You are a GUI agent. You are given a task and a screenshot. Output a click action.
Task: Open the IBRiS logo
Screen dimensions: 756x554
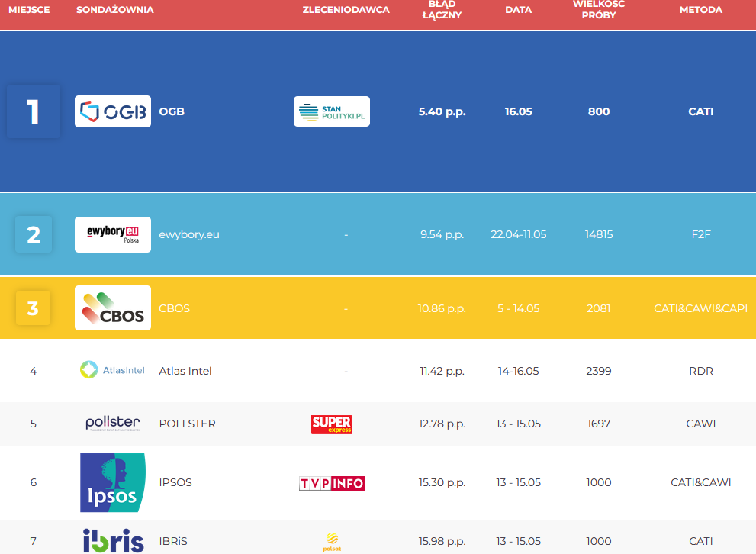click(114, 540)
